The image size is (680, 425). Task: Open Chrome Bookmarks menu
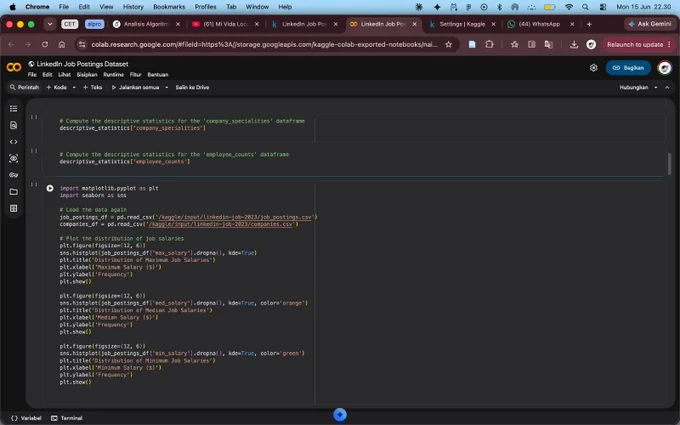point(169,7)
